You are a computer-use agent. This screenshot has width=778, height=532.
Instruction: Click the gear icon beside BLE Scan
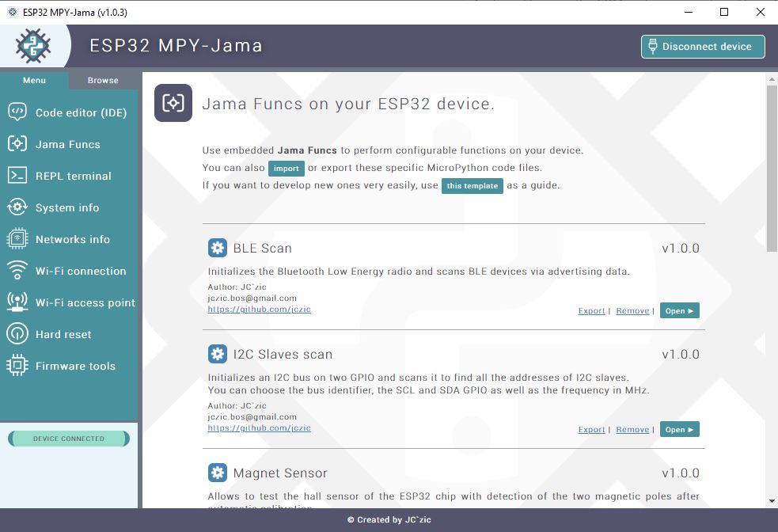coord(218,248)
